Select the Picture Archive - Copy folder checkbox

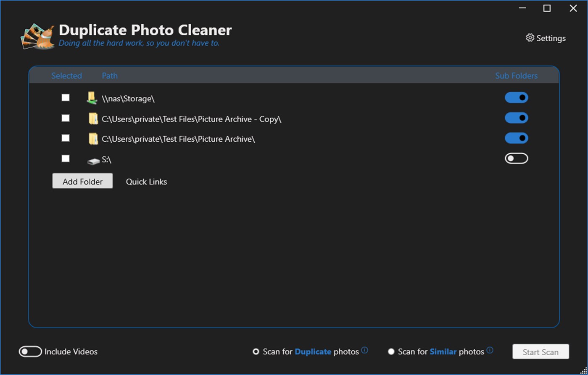66,118
